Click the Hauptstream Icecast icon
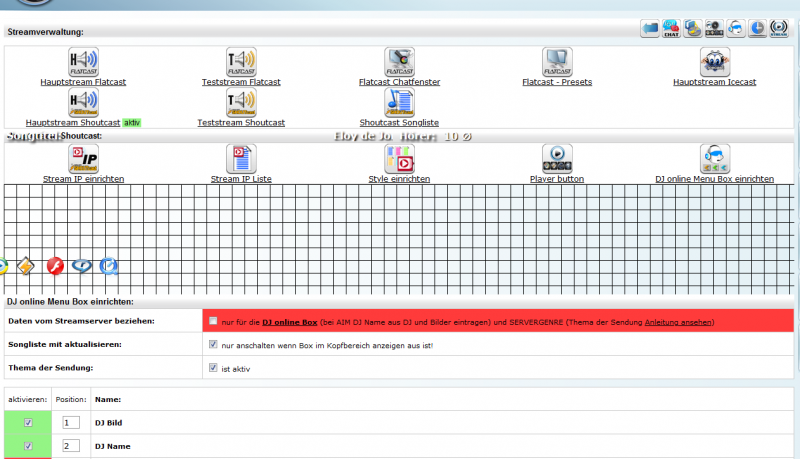Screen dimensions: 800x459 [x=714, y=62]
